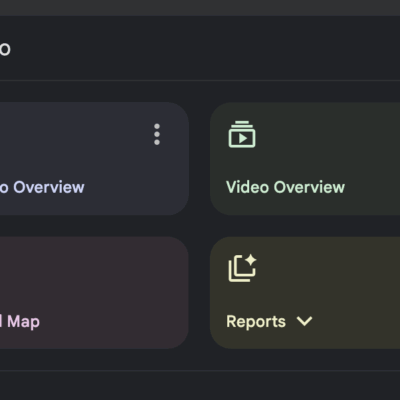Image resolution: width=400 pixels, height=400 pixels.
Task: Click the Reports sparkle document icon
Action: 242,268
